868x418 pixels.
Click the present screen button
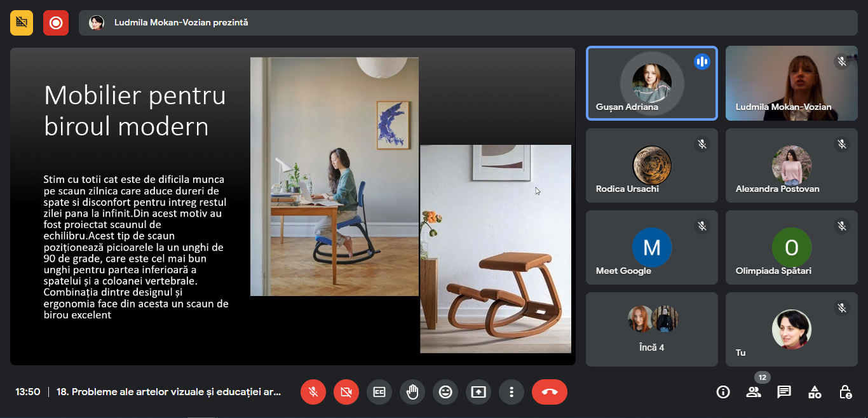478,392
